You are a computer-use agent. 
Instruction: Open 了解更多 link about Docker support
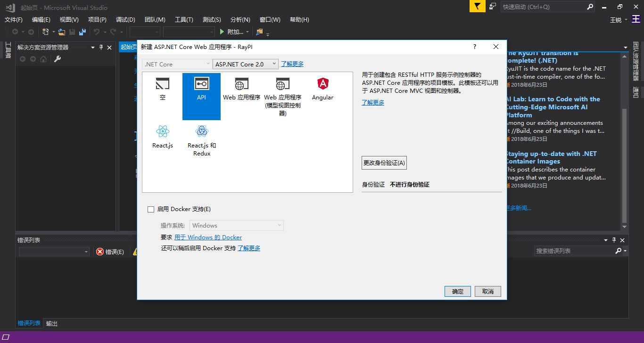[249, 248]
